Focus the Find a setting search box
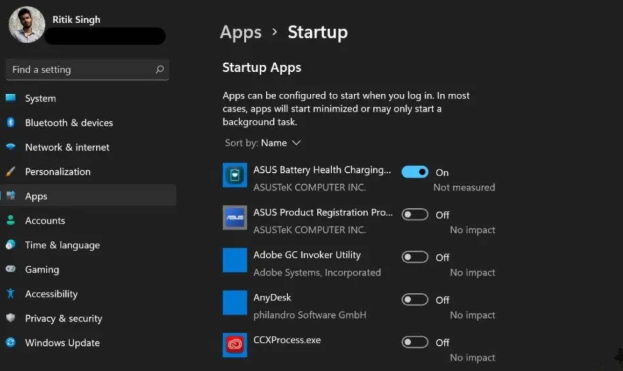This screenshot has height=371, width=623. 87,70
